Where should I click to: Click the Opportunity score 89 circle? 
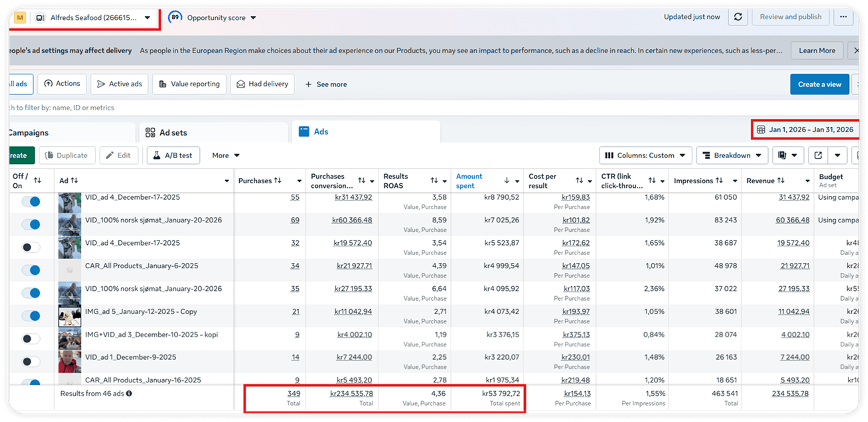pos(175,17)
